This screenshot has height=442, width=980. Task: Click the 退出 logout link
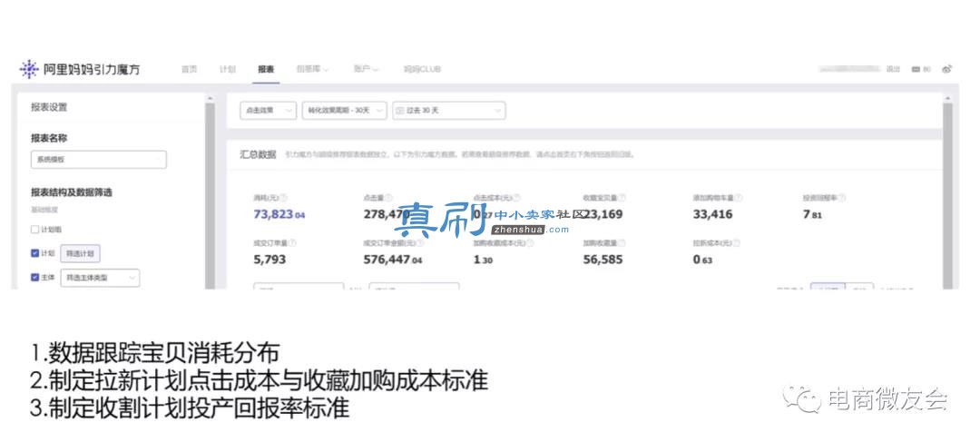pyautogui.click(x=893, y=69)
